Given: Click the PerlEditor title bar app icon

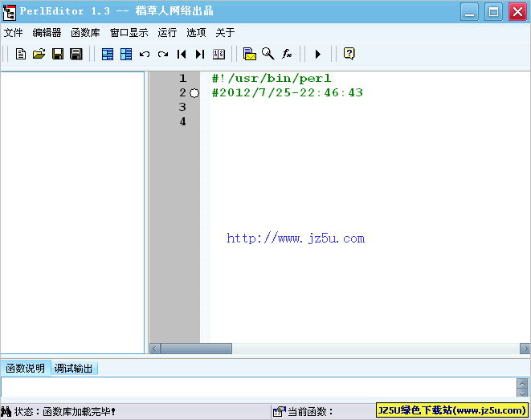Looking at the screenshot, I should pyautogui.click(x=9, y=12).
